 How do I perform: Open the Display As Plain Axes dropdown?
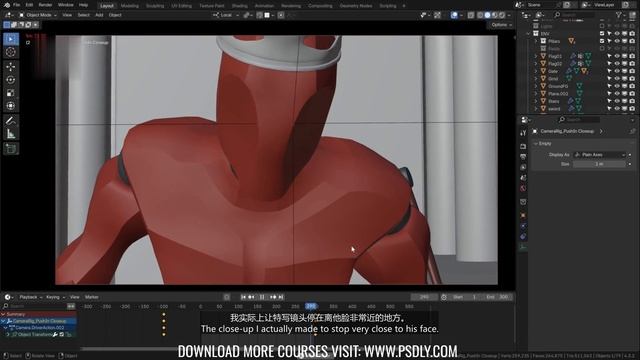click(599, 155)
